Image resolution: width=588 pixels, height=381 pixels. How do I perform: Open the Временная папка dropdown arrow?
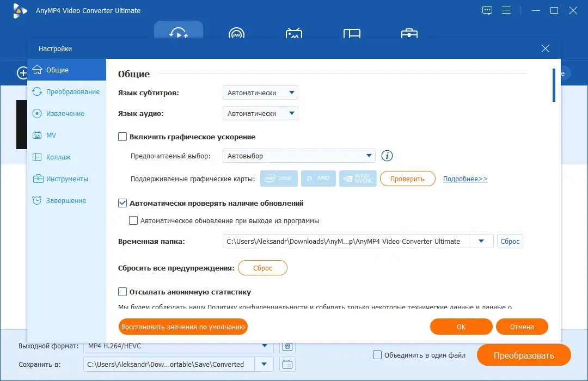(481, 241)
